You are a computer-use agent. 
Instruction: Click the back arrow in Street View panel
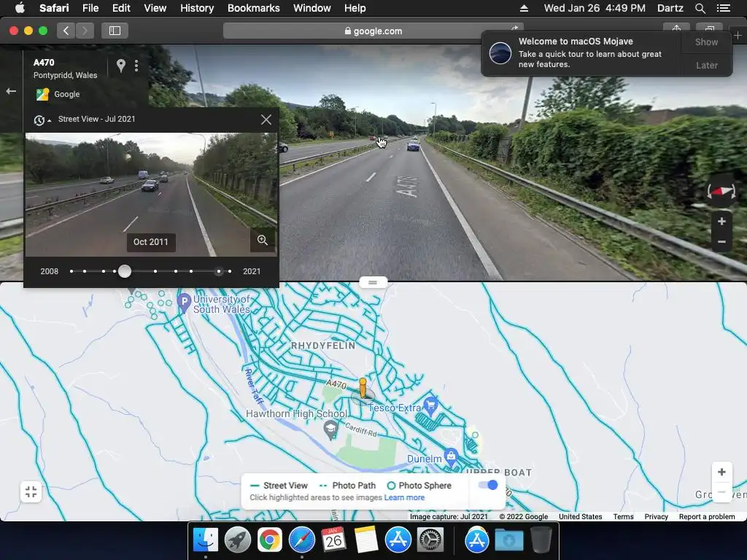(x=11, y=91)
